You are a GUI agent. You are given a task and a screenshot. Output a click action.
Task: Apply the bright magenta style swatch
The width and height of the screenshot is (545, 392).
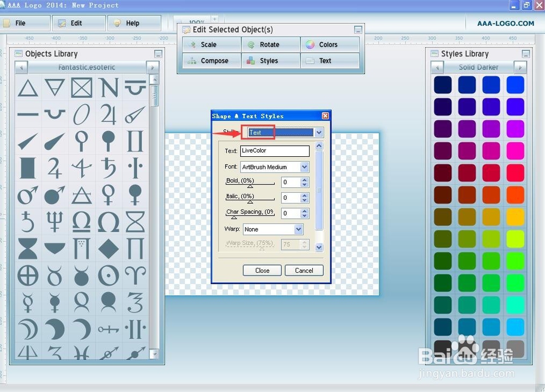[x=515, y=151]
